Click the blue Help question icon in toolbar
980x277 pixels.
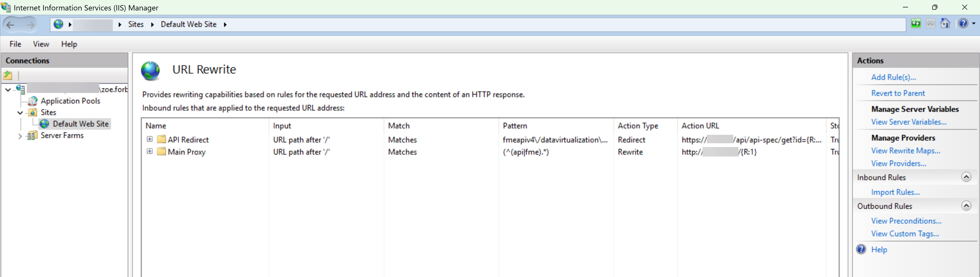coord(963,23)
